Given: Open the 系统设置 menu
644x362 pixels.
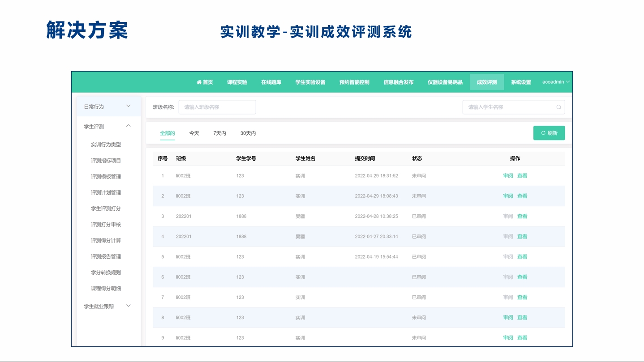Looking at the screenshot, I should coord(521,82).
